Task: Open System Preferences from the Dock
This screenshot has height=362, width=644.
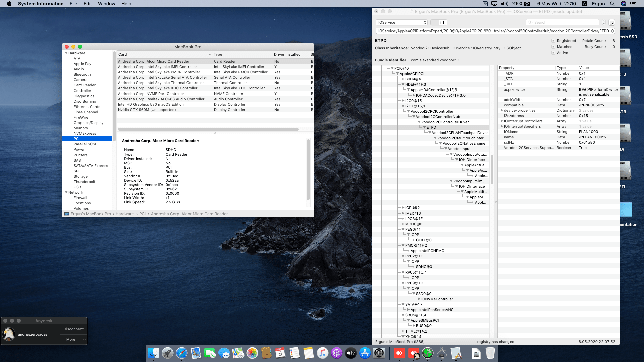Action: (379, 353)
